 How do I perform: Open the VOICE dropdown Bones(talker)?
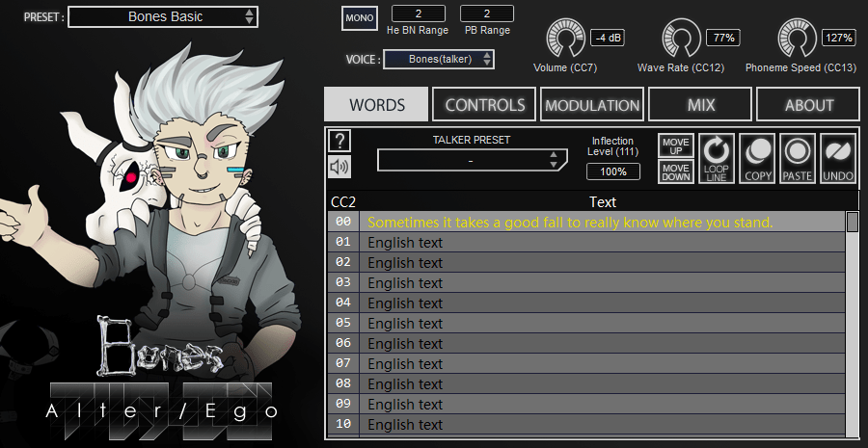tap(439, 59)
